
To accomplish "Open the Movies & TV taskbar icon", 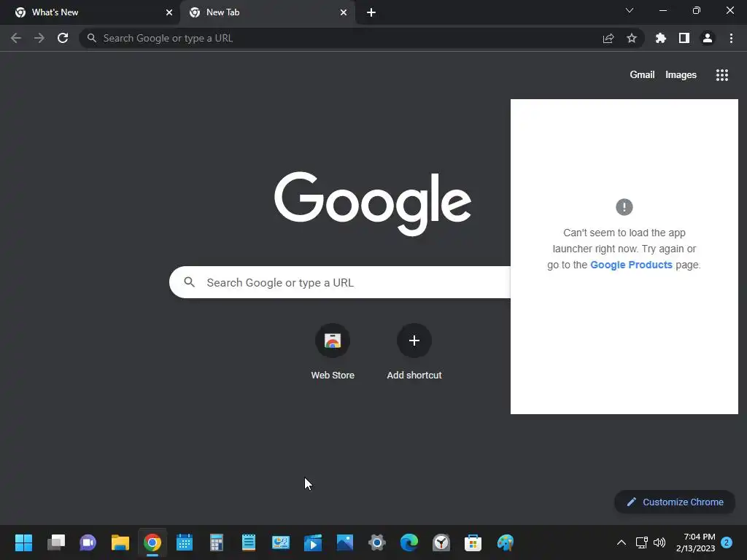I will [313, 542].
